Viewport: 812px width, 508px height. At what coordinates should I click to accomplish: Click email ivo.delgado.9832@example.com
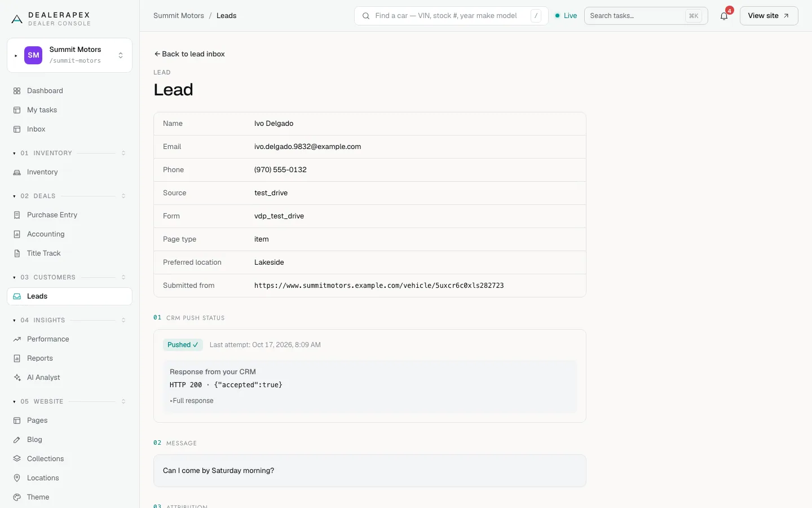[x=307, y=147]
